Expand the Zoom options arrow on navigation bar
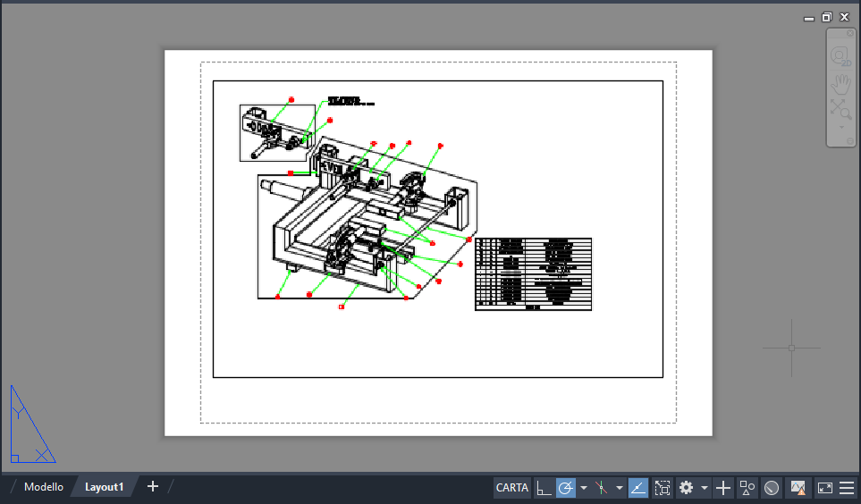 [x=841, y=128]
